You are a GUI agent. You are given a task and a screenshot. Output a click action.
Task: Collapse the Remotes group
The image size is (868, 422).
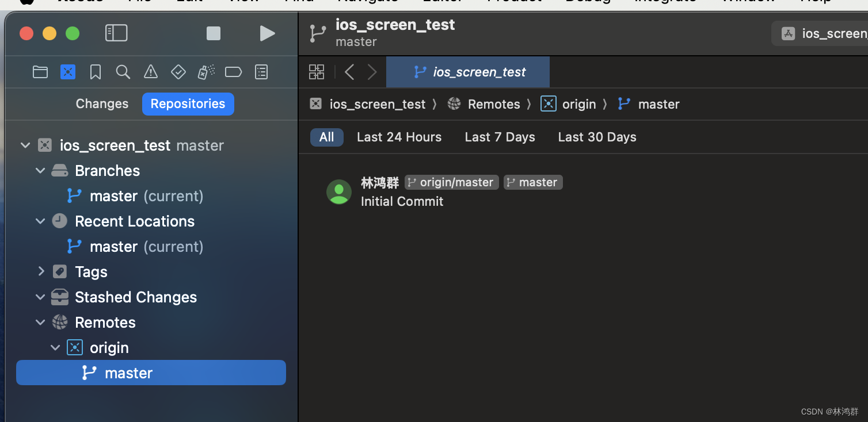pos(40,323)
